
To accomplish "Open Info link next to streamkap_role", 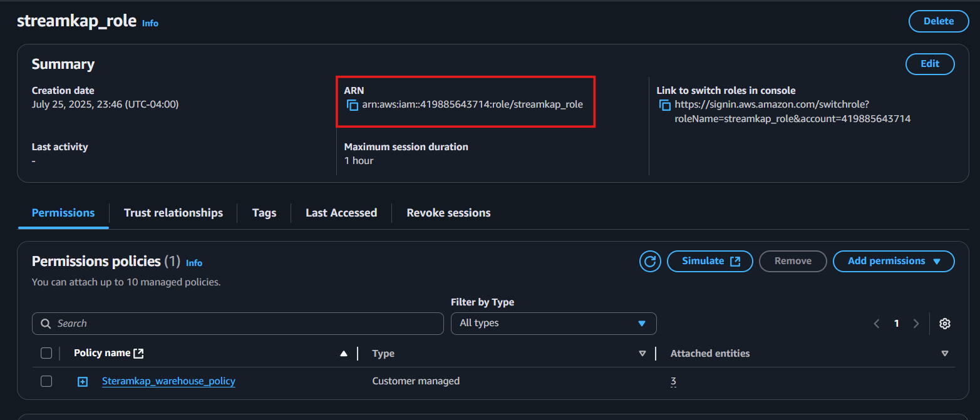I will pyautogui.click(x=150, y=23).
